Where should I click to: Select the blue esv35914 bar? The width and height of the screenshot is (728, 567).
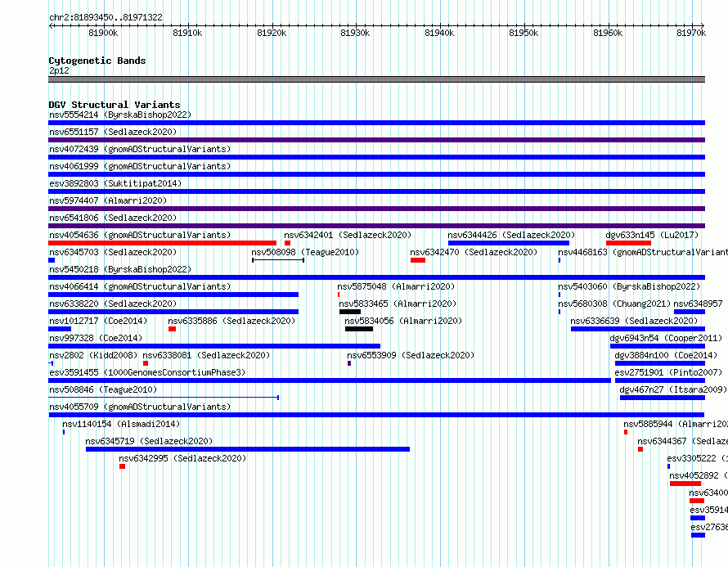tap(698, 518)
